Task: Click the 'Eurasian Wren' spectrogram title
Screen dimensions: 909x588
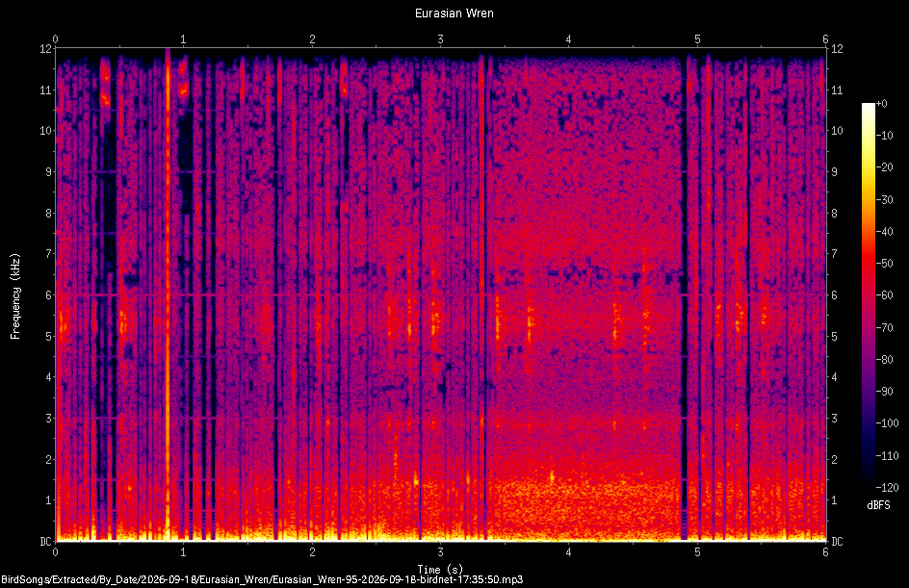Action: click(x=454, y=13)
